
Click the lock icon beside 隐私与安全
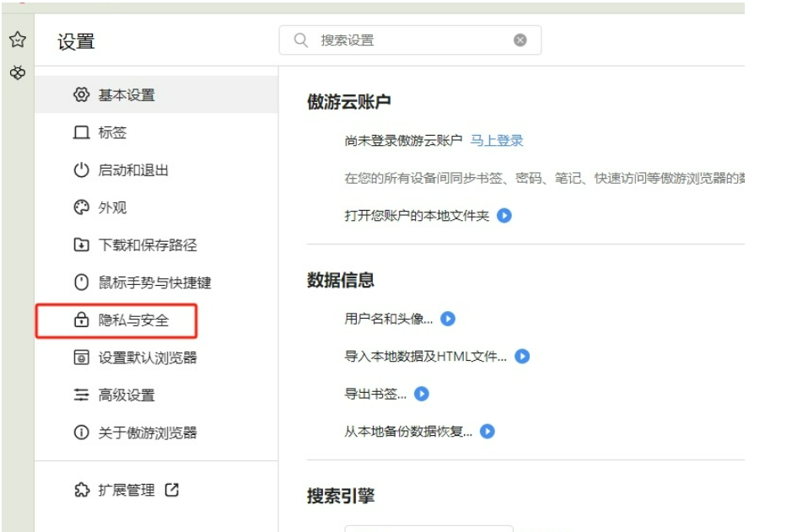tap(81, 320)
